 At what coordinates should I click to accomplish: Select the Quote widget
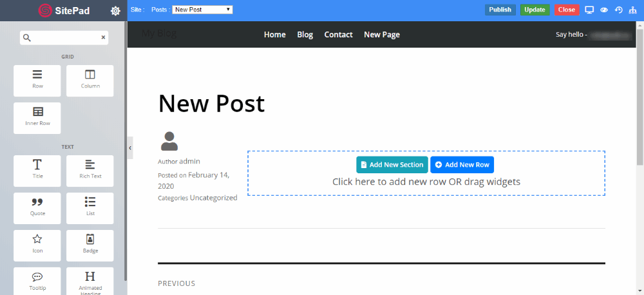[x=37, y=207]
